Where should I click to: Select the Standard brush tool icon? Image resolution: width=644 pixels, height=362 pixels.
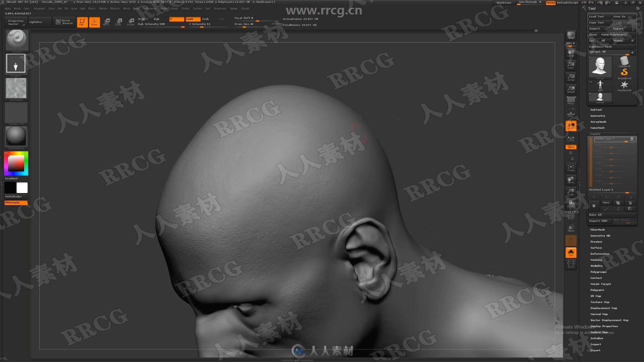[x=15, y=40]
